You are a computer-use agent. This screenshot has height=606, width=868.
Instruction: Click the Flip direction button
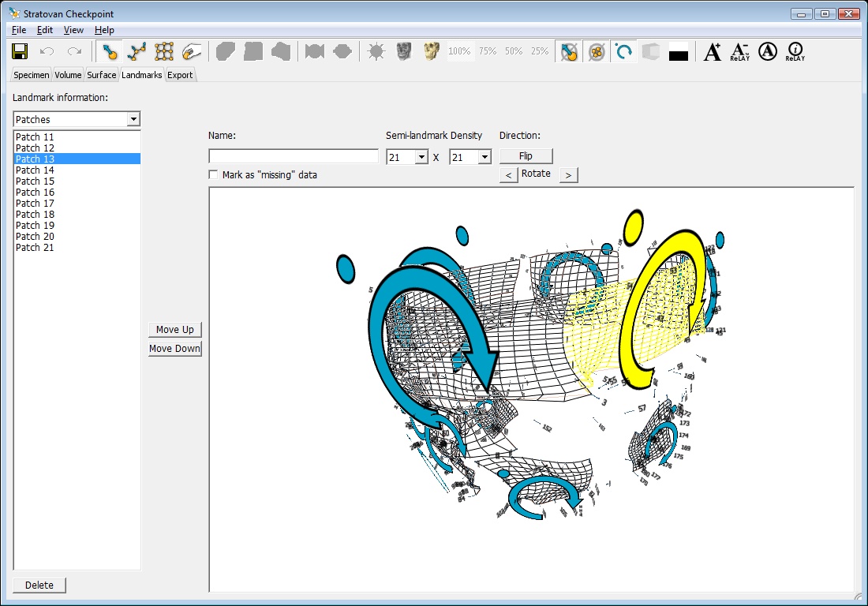[526, 155]
